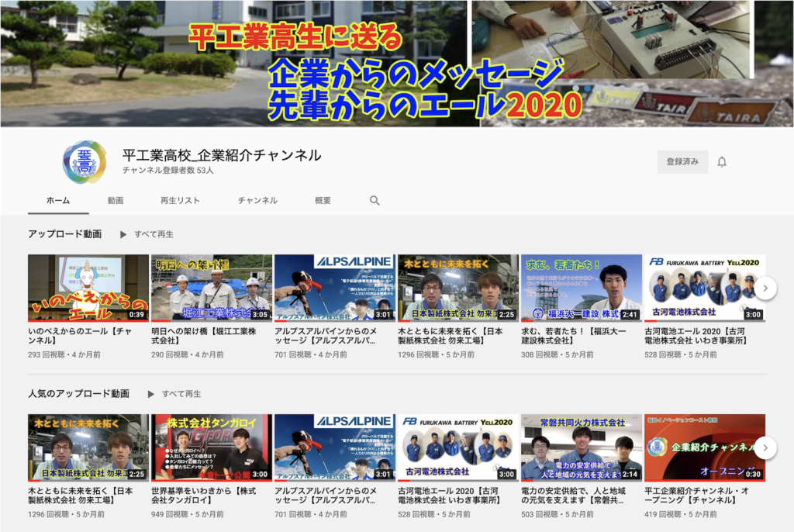Viewport: 794px width, 532px height.
Task: Play 古河電池 thumbnail in アップロード動画 section
Action: 705,288
